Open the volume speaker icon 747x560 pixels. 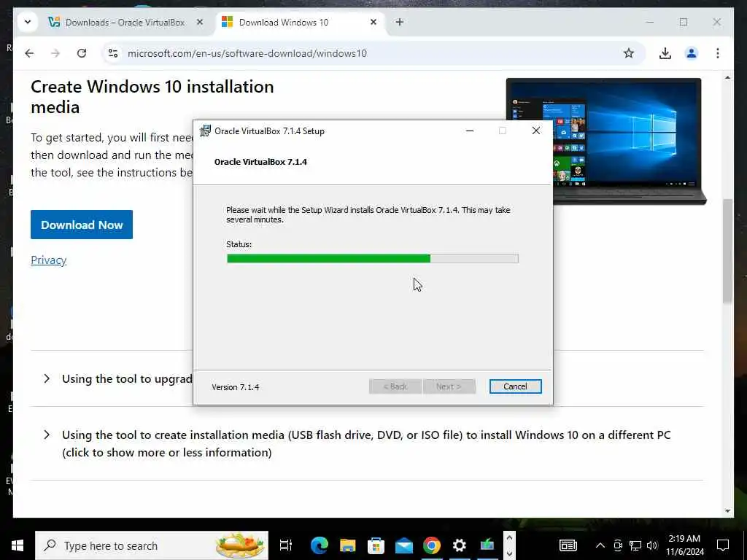point(652,545)
